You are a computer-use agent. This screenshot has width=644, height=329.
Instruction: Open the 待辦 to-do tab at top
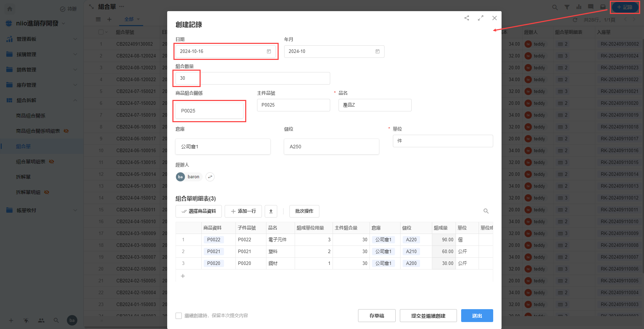[x=68, y=9]
